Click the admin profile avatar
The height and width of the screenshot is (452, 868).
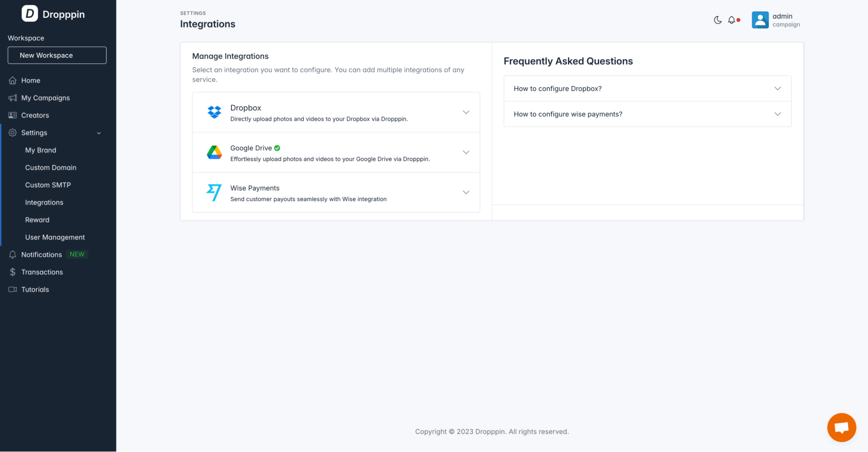(x=760, y=20)
